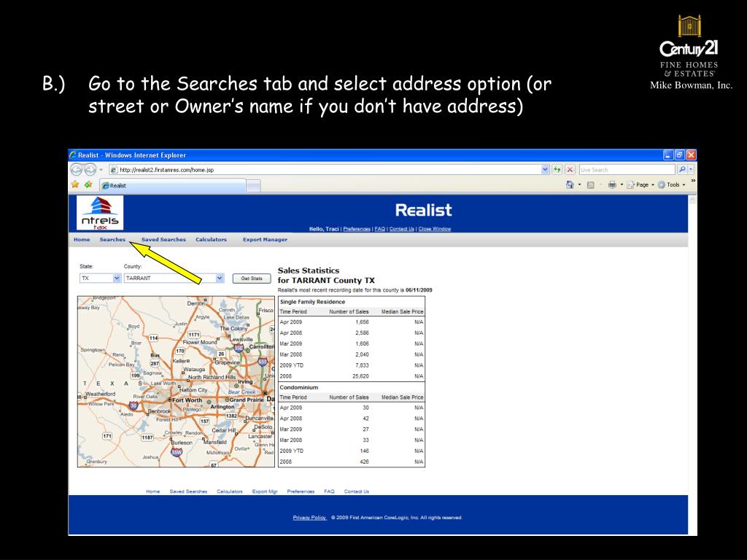This screenshot has width=747, height=560.
Task: Open the Export Manager menu tab
Action: (x=265, y=239)
